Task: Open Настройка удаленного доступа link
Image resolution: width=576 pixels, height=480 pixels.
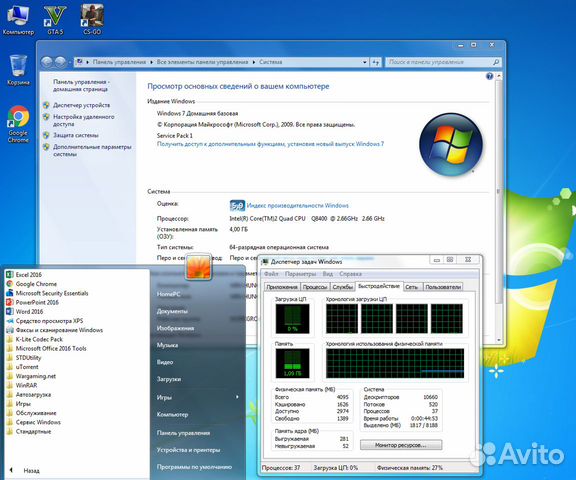Action: [x=83, y=120]
